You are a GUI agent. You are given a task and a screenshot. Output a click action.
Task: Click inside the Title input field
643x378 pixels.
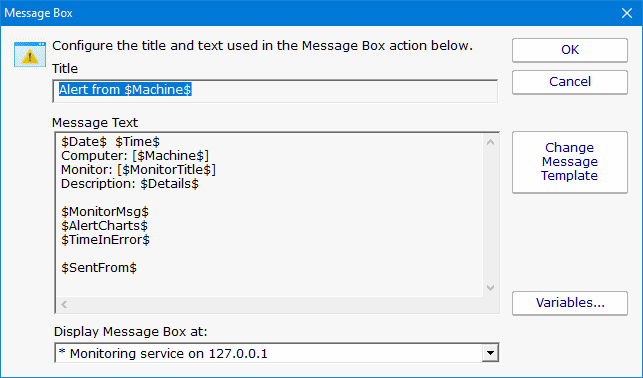[275, 91]
